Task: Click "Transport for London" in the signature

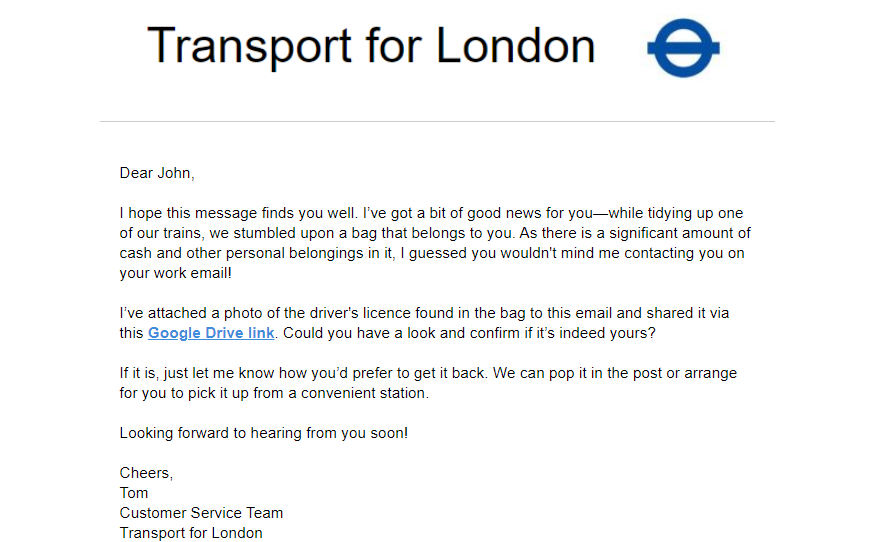Action: click(191, 533)
